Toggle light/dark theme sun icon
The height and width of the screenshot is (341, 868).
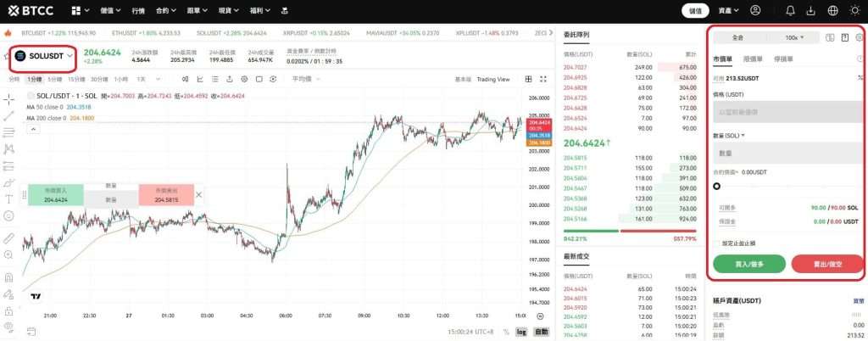[854, 10]
